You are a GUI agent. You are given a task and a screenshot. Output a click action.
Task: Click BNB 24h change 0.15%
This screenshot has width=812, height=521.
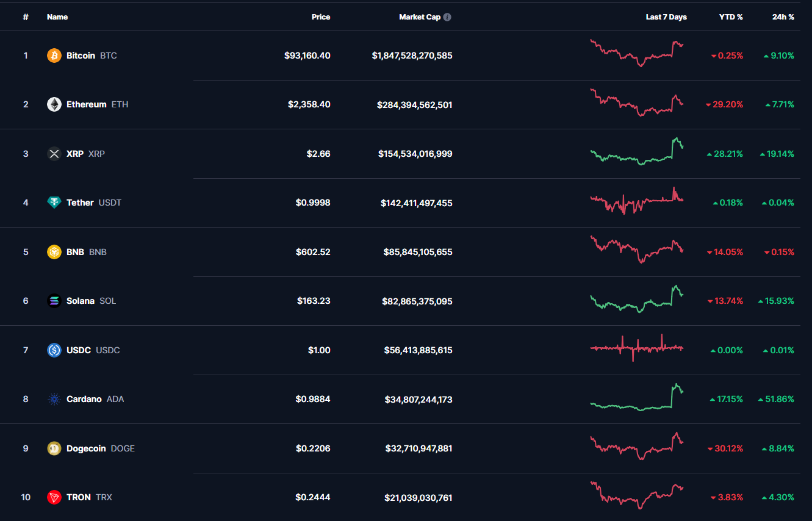pos(779,252)
